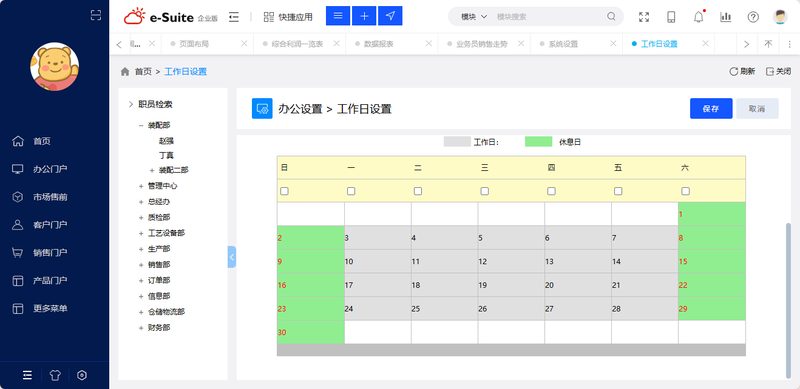Viewport: 800px width, 389px height.
Task: Expand the 财务部 tree node
Action: pos(141,328)
